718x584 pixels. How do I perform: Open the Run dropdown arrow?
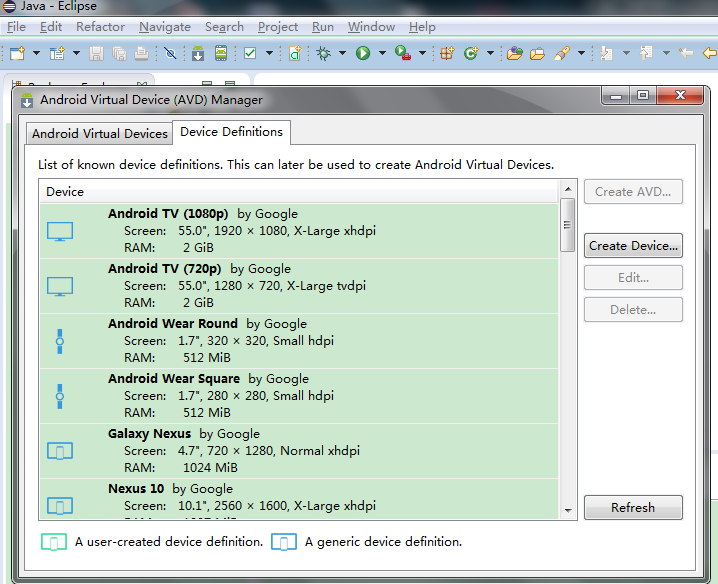click(382, 53)
